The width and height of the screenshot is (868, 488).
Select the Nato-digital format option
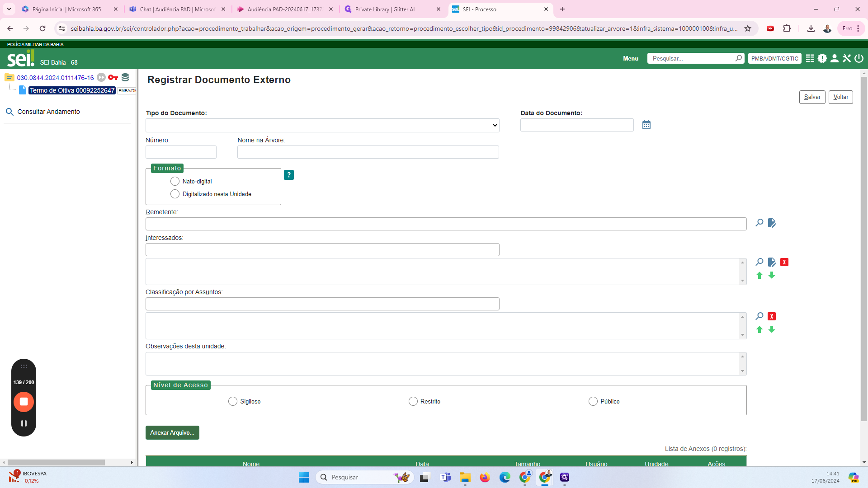point(175,181)
